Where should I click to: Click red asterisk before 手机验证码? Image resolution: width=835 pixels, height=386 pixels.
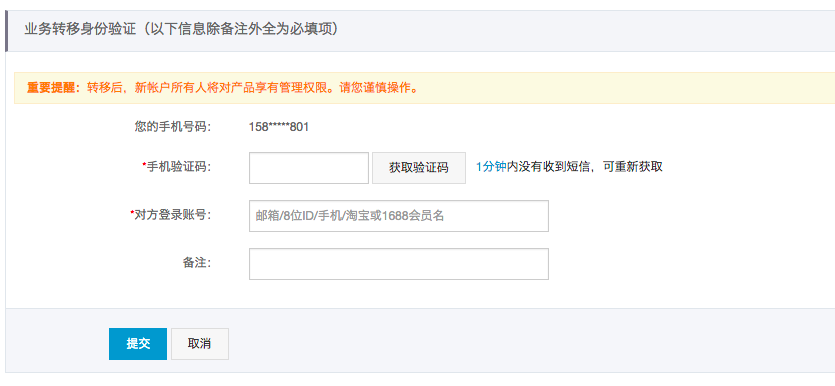[144, 165]
